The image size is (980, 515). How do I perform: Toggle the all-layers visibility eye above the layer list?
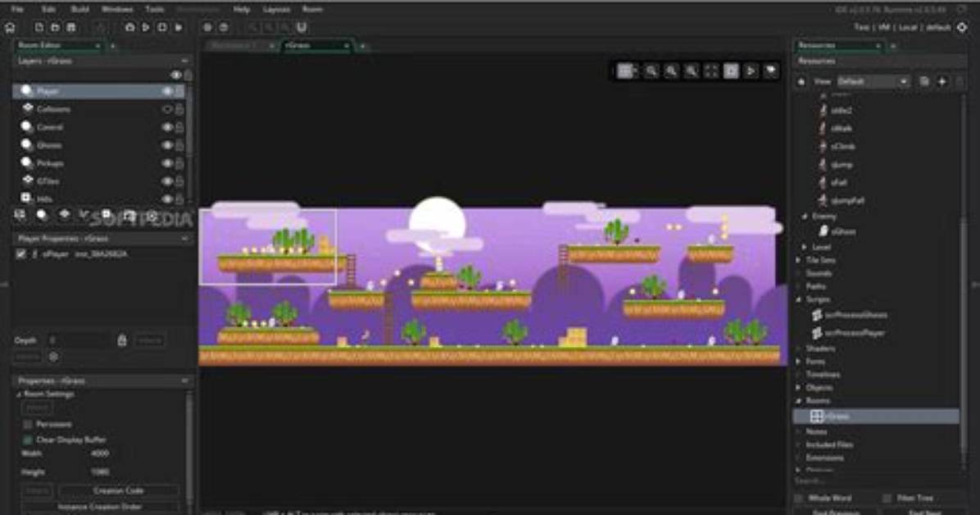tap(175, 75)
